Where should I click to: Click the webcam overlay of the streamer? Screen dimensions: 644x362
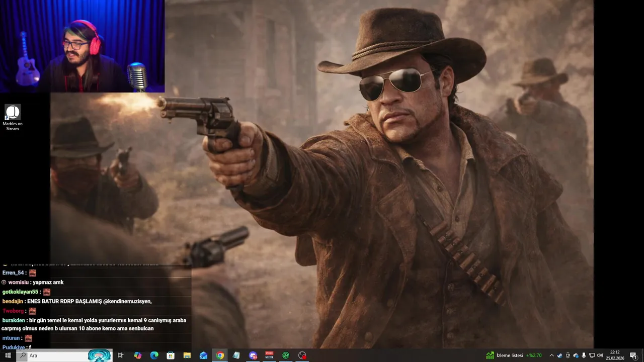(82, 46)
